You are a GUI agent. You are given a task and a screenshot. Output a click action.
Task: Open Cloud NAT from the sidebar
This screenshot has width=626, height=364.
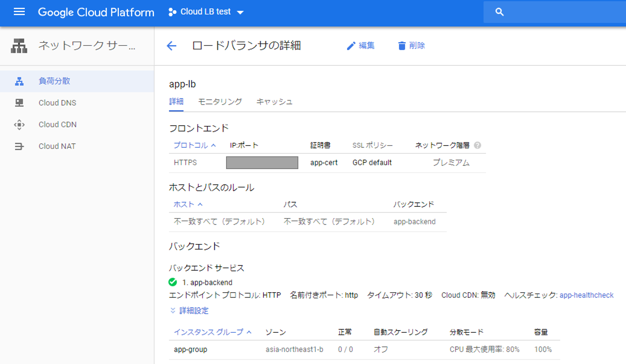click(57, 146)
